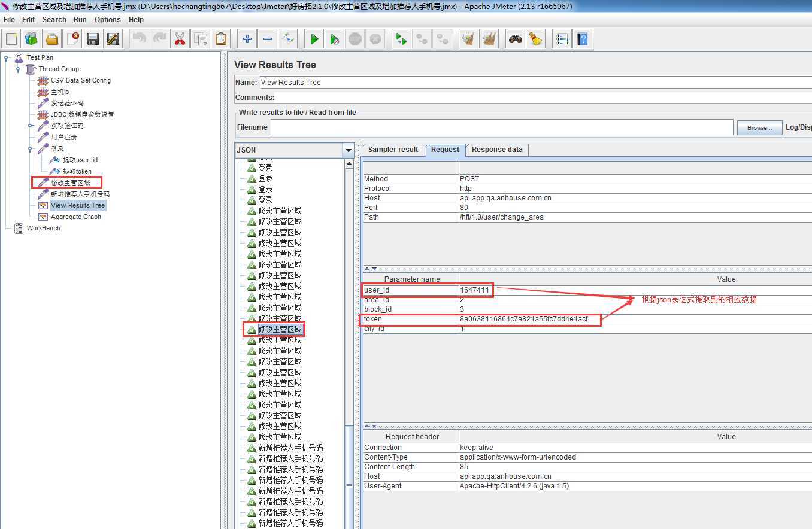Expand the 获取验证码 sampler node

click(x=31, y=126)
